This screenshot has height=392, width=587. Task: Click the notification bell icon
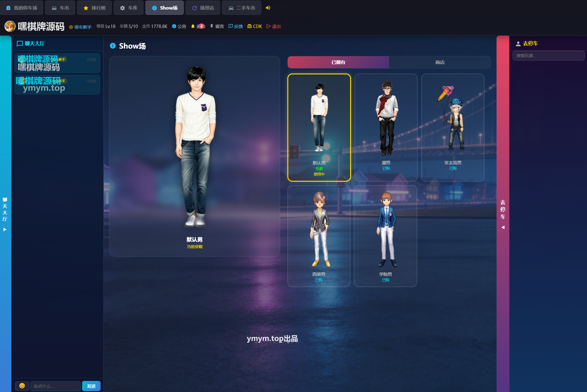pos(193,26)
